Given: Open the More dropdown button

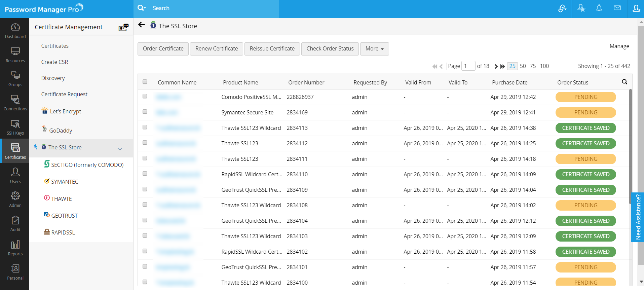Looking at the screenshot, I should pos(374,49).
